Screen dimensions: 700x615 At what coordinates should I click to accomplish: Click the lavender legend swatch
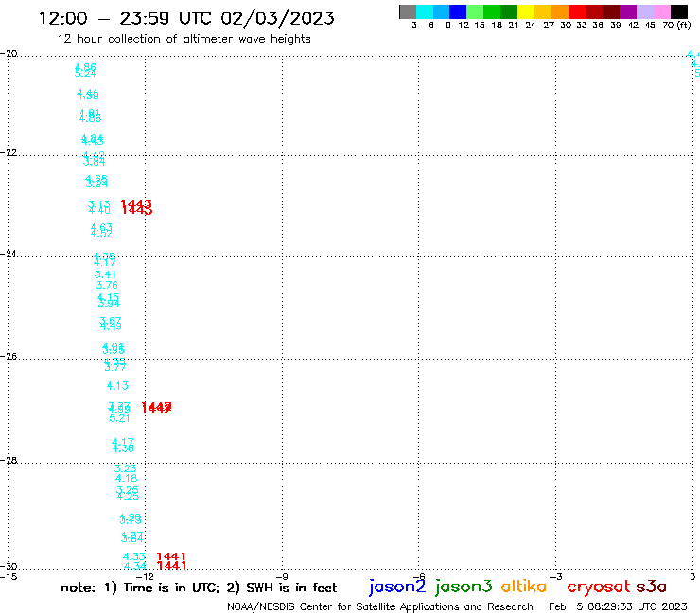click(645, 11)
